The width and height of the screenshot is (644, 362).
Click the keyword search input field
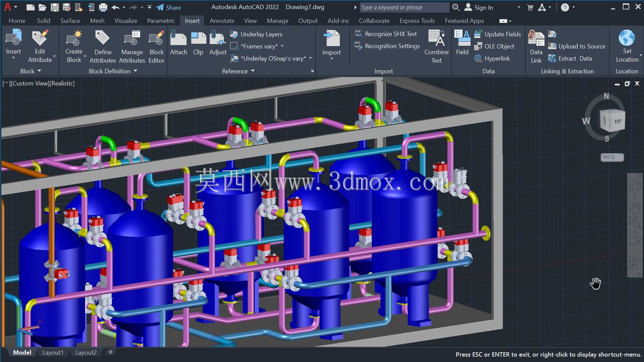(404, 7)
